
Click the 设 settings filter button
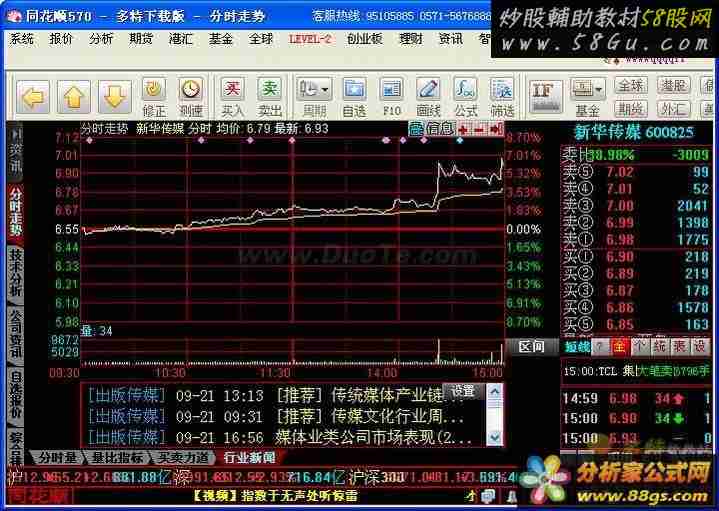pos(699,347)
